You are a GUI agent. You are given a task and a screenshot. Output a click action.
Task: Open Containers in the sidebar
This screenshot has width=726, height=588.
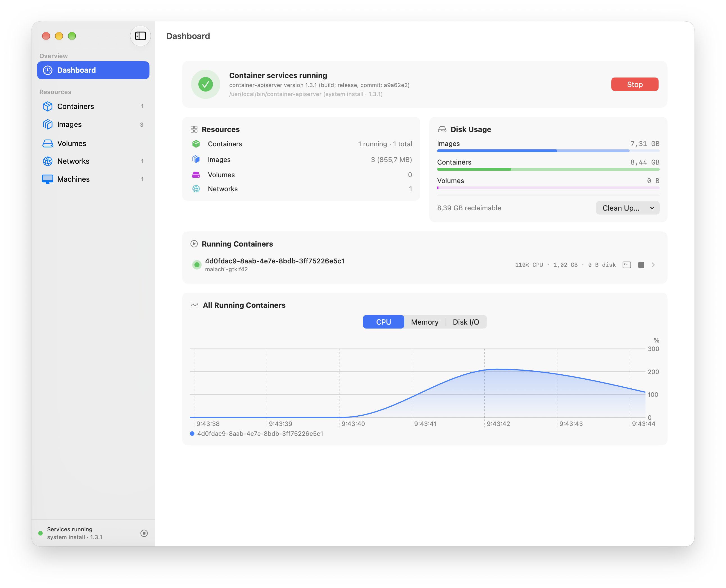(93, 106)
